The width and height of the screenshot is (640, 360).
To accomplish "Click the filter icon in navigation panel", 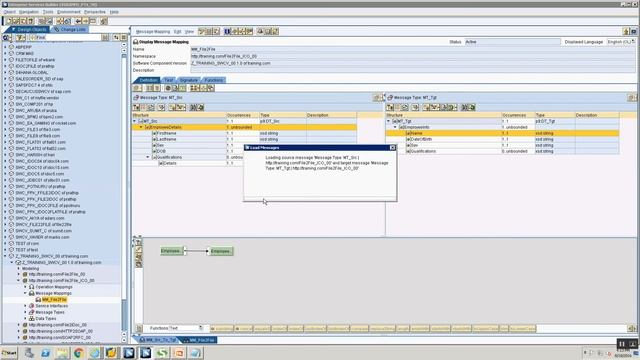I will (x=20, y=38).
